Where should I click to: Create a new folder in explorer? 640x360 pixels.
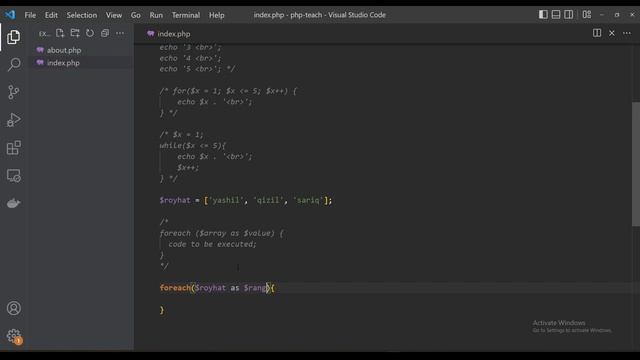click(x=75, y=33)
